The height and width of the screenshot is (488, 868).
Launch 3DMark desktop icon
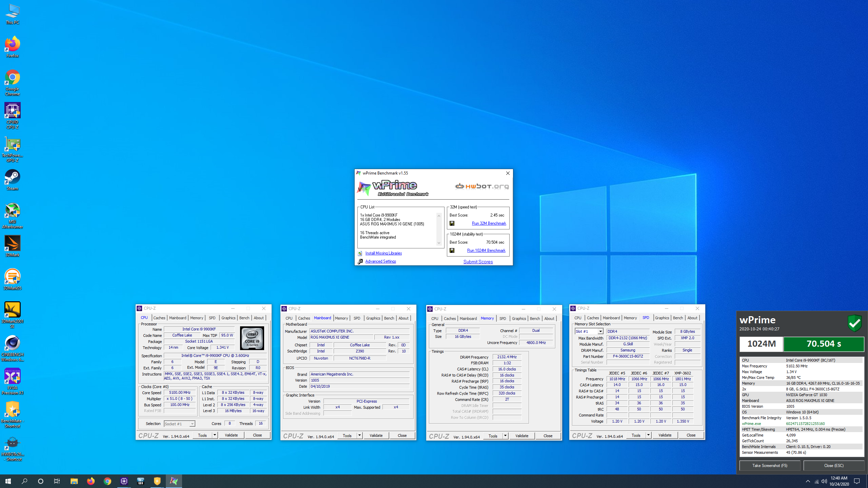12,246
